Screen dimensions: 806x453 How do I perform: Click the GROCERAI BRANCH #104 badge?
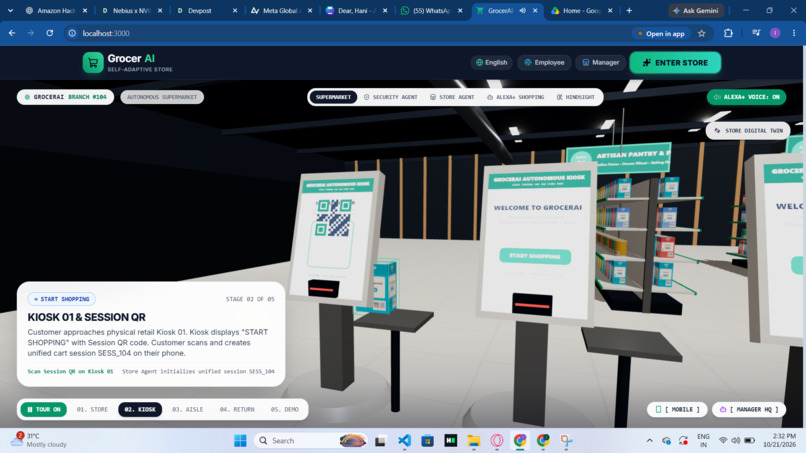65,97
